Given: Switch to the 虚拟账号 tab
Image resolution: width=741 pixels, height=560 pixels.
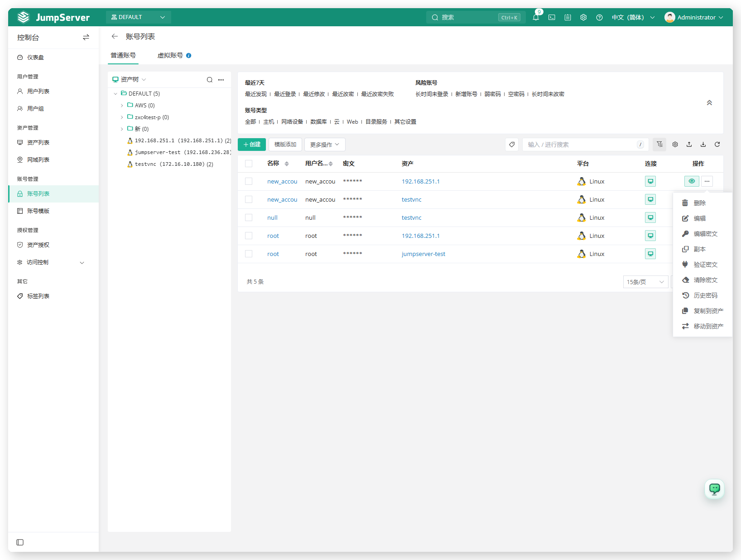Looking at the screenshot, I should tap(170, 55).
